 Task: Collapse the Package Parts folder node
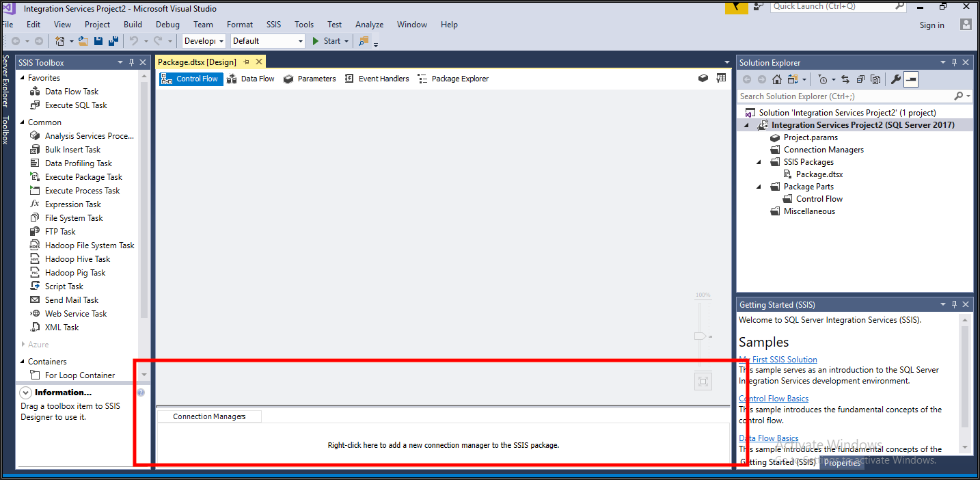(x=759, y=187)
